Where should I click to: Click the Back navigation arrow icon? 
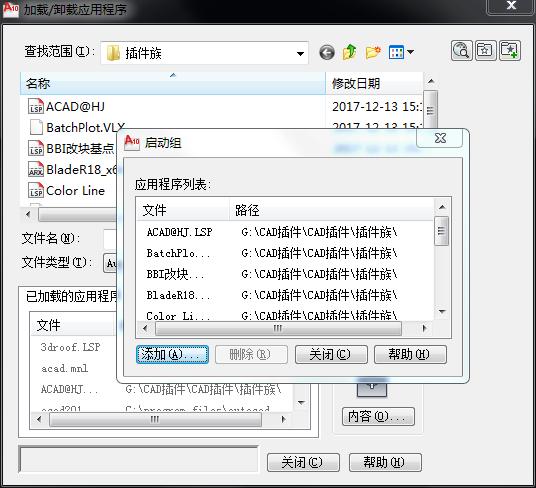pyautogui.click(x=327, y=53)
